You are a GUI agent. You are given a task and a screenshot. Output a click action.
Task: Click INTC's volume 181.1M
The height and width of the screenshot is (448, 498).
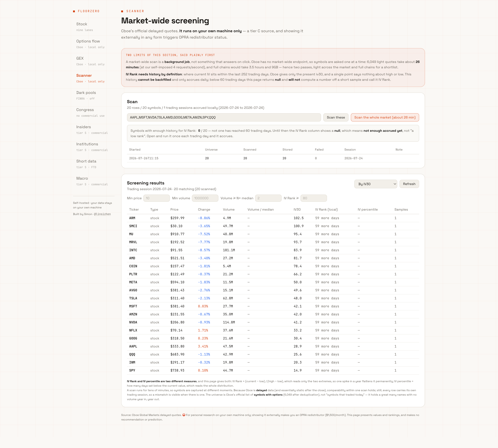229,250
